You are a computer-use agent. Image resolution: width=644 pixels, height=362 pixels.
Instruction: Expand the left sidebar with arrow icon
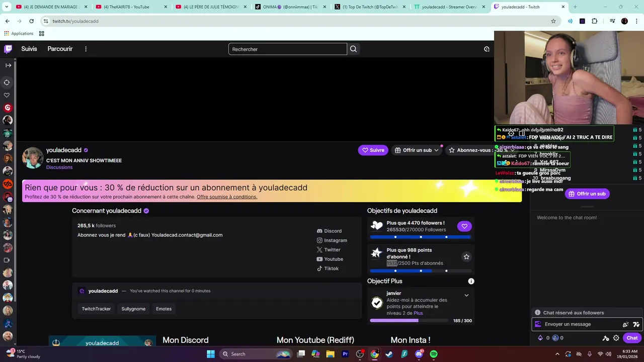point(8,65)
